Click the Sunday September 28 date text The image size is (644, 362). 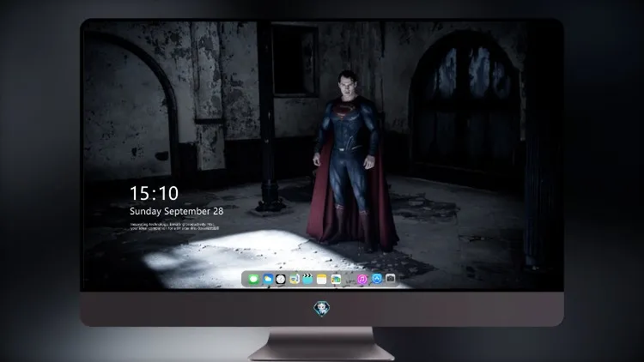(177, 211)
